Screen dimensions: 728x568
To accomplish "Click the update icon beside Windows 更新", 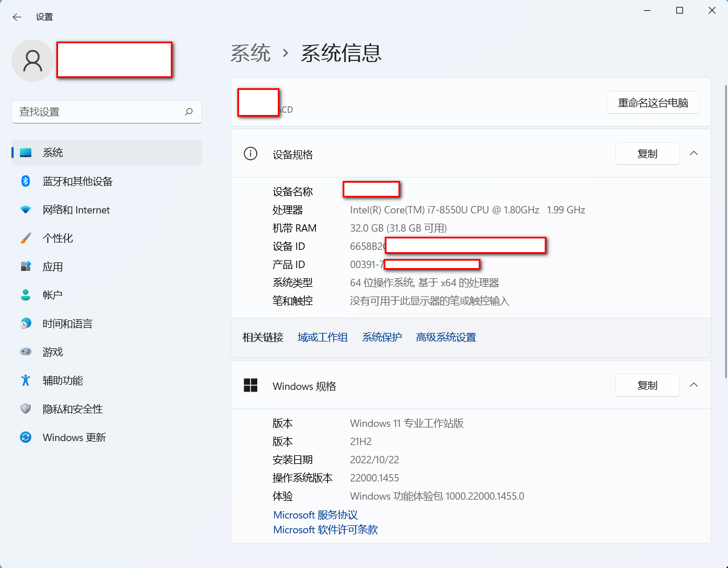I will point(25,437).
